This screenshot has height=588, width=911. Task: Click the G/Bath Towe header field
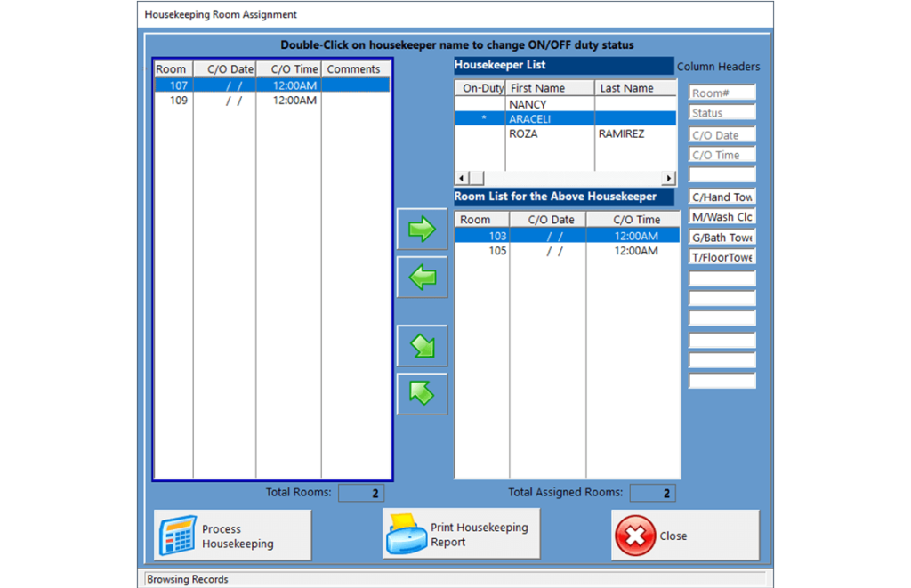point(722,237)
